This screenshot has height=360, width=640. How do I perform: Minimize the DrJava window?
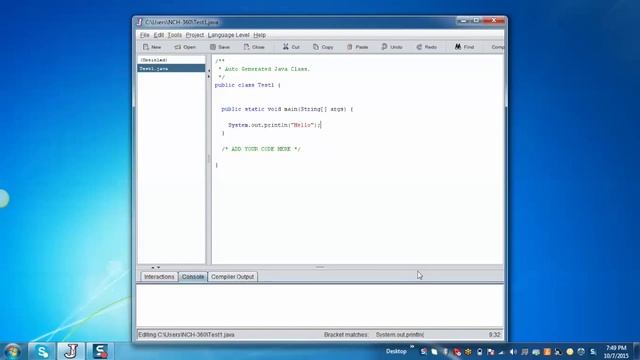click(x=463, y=20)
